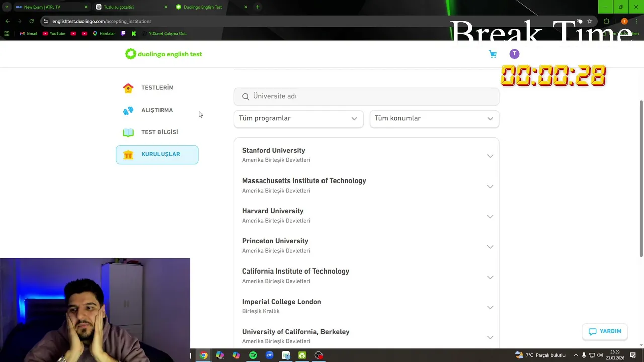The height and width of the screenshot is (362, 644).
Task: Click the Duolingo English Test logo
Action: (164, 54)
